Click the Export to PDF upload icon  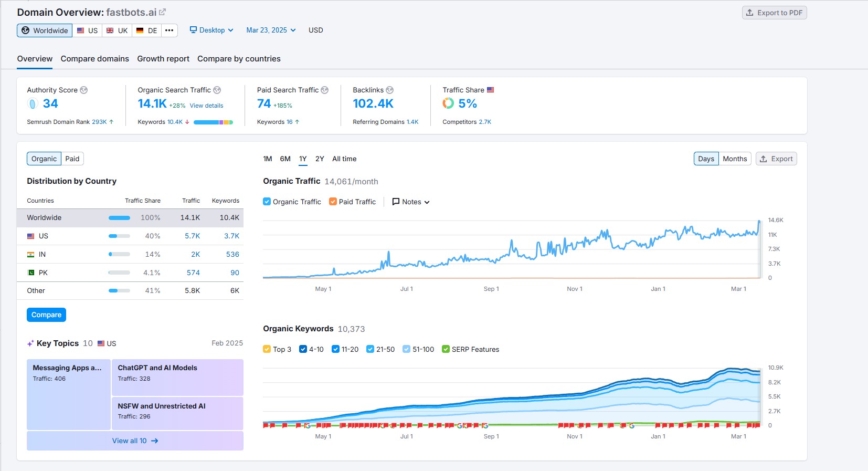coord(750,13)
